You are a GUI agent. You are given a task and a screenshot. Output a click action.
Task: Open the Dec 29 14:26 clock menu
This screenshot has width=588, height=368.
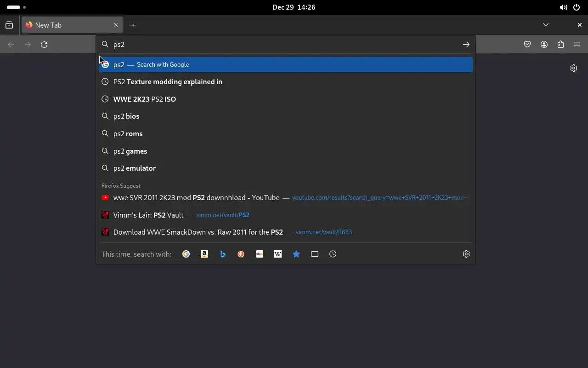294,7
